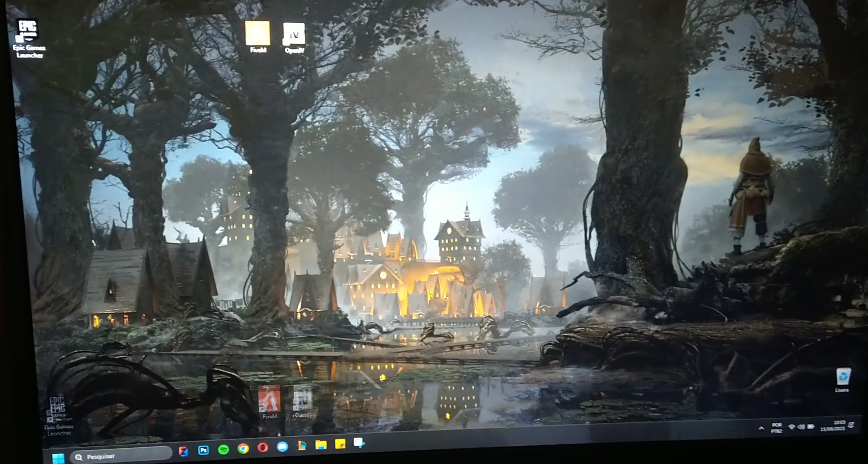Change the POR PTB2 keyboard language
Viewport: 868px width, 464px height.
click(x=777, y=428)
